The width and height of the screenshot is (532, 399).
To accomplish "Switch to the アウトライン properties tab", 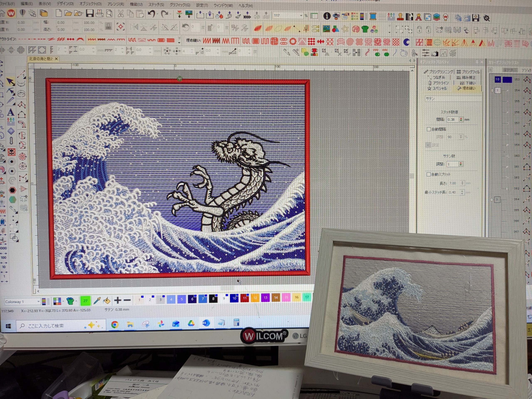I will click(438, 83).
